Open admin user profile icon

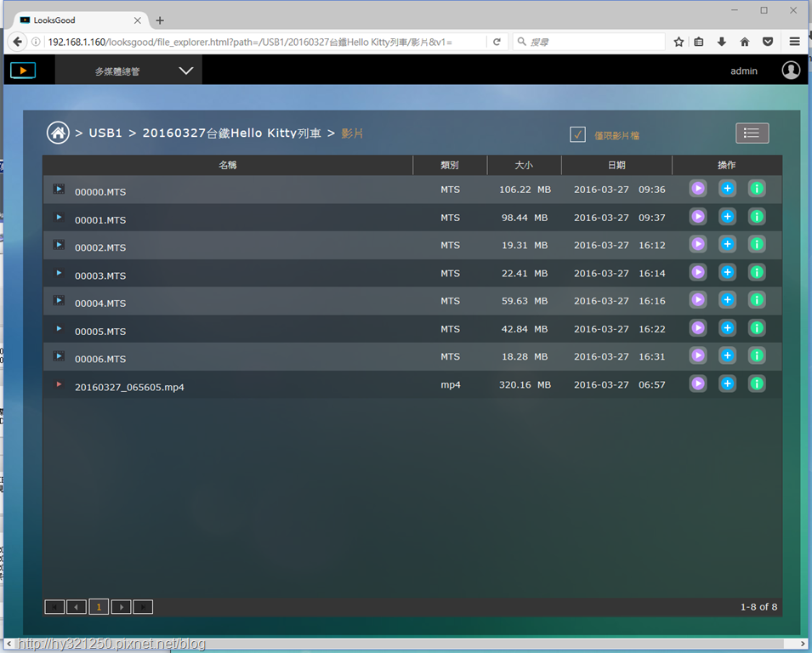(791, 71)
